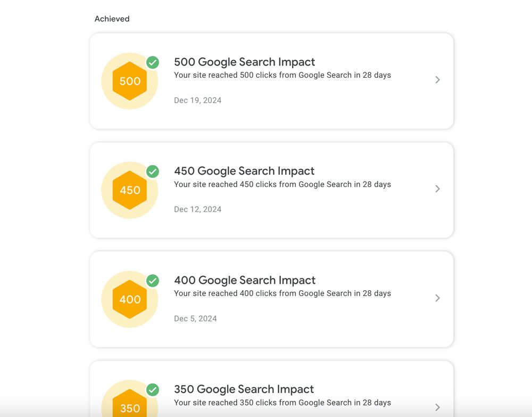Click the Achieved section heading
This screenshot has height=417, width=532.
112,19
